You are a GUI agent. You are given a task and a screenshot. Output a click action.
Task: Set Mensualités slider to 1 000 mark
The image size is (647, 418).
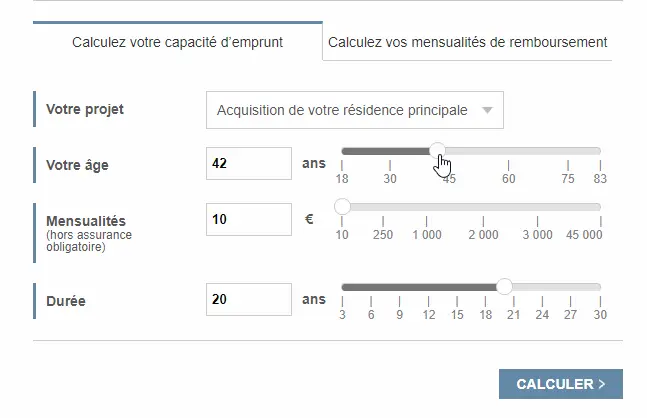click(427, 207)
